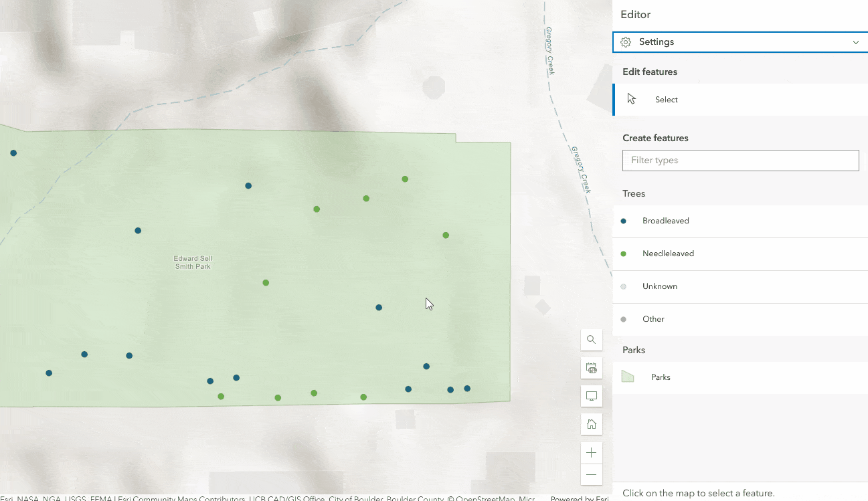Open the map search tool
The image size is (868, 501).
pyautogui.click(x=591, y=340)
